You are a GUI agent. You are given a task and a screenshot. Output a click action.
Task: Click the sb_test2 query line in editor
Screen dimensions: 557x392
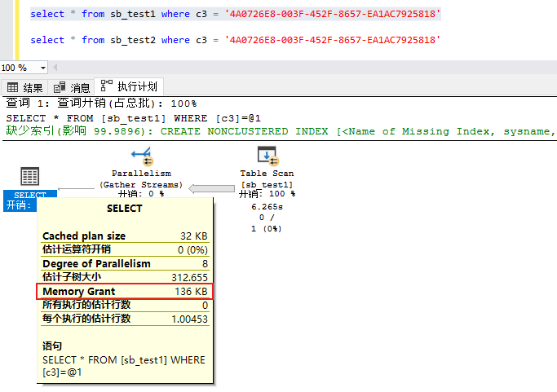(235, 40)
